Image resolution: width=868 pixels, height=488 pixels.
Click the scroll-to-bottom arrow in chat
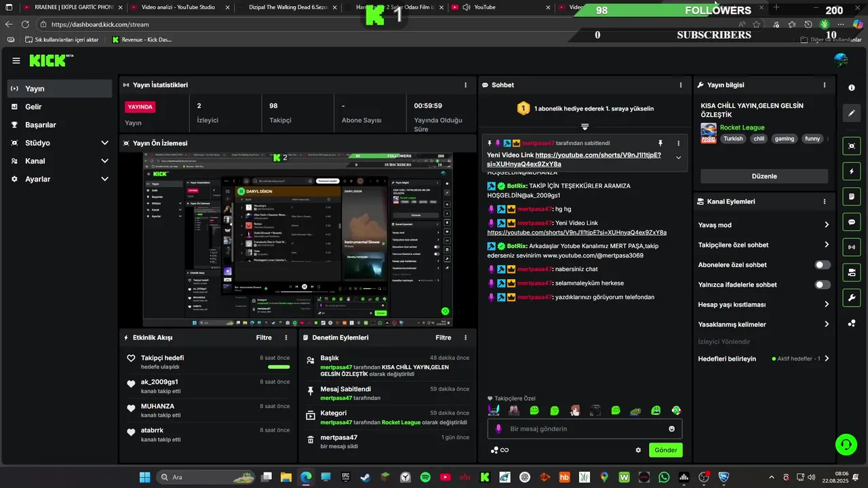(585, 127)
